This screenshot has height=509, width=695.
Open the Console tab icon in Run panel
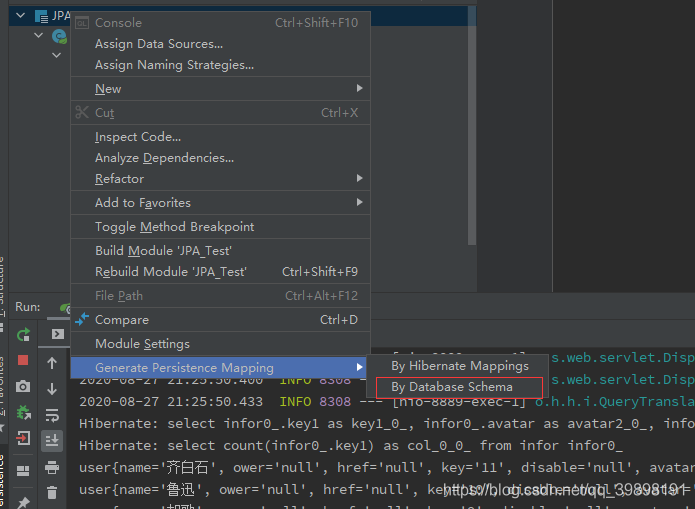(58, 334)
